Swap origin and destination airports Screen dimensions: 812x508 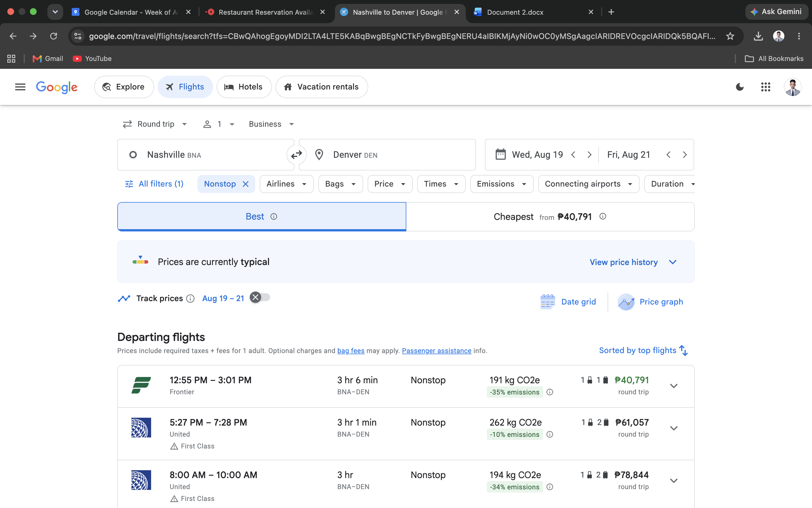(296, 155)
